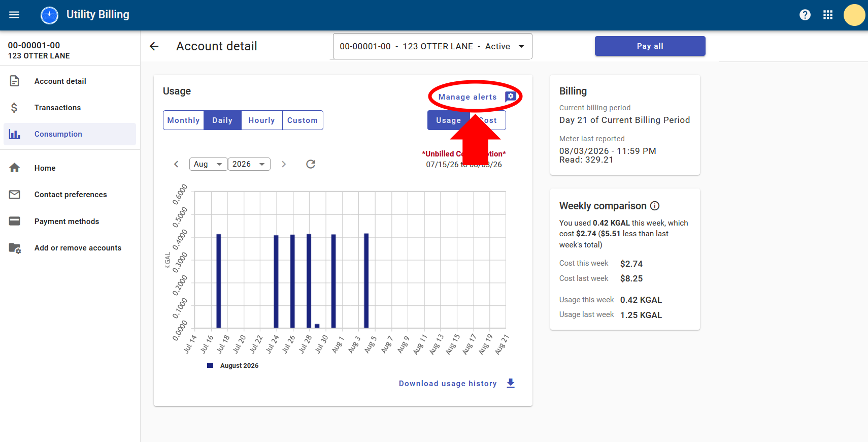This screenshot has width=868, height=442.
Task: Open the user profile avatar
Action: (x=854, y=15)
